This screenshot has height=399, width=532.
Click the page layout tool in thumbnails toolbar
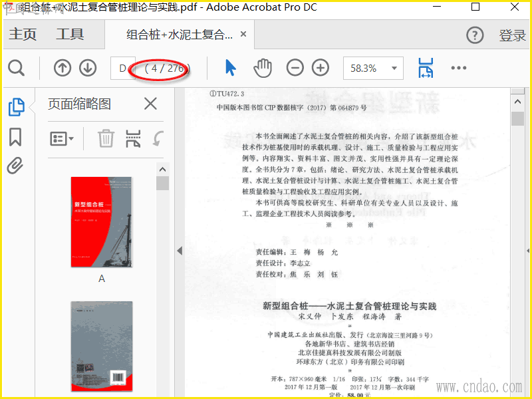click(x=133, y=138)
